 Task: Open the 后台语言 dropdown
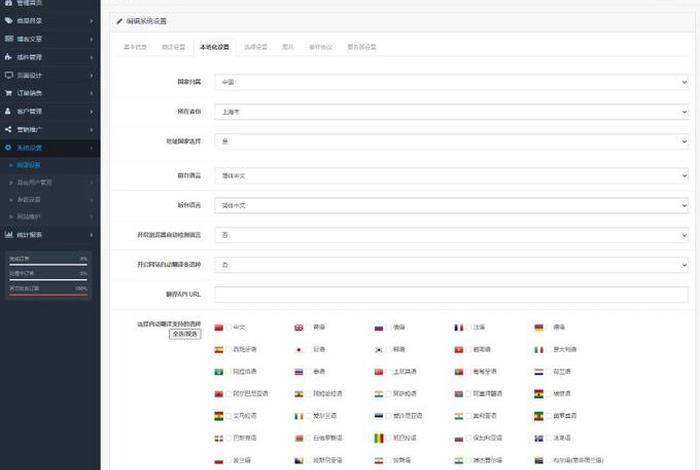[451, 205]
